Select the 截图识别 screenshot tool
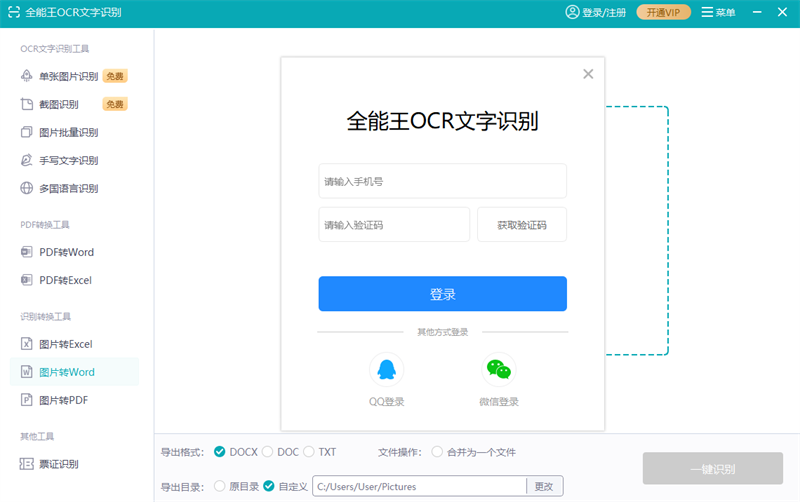800x502 pixels. point(58,104)
